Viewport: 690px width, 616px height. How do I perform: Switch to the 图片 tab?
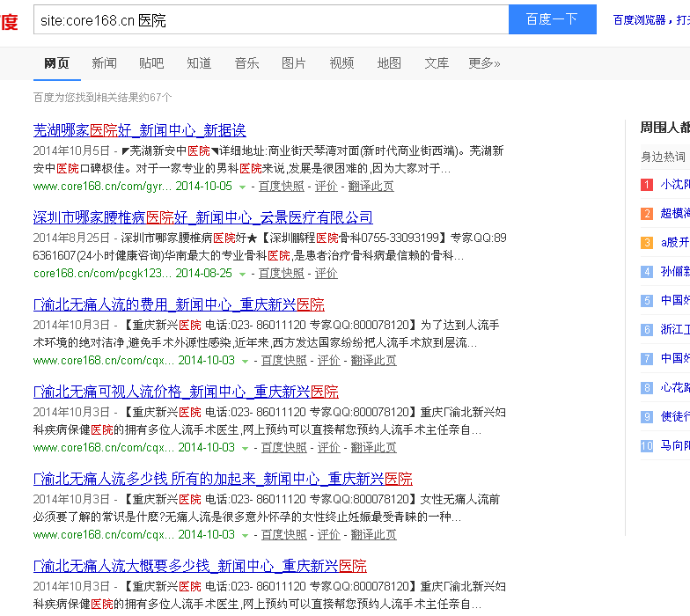pos(294,63)
